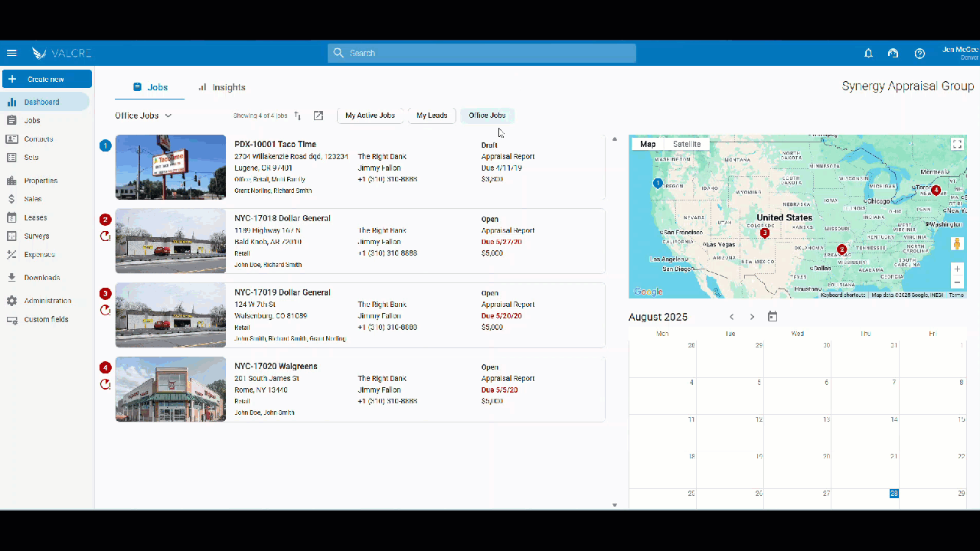Screen dimensions: 980x551
Task: Click the August 2025 calendar title
Action: click(x=658, y=317)
